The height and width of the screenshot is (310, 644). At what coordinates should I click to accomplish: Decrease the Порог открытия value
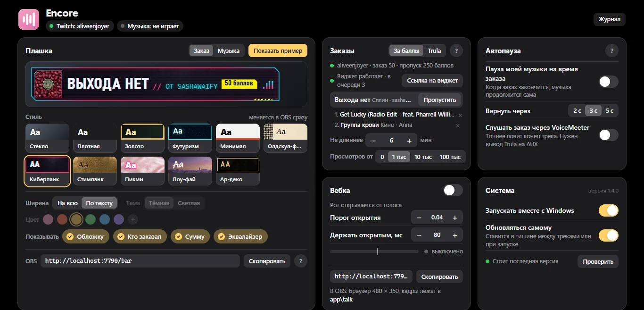(x=419, y=218)
